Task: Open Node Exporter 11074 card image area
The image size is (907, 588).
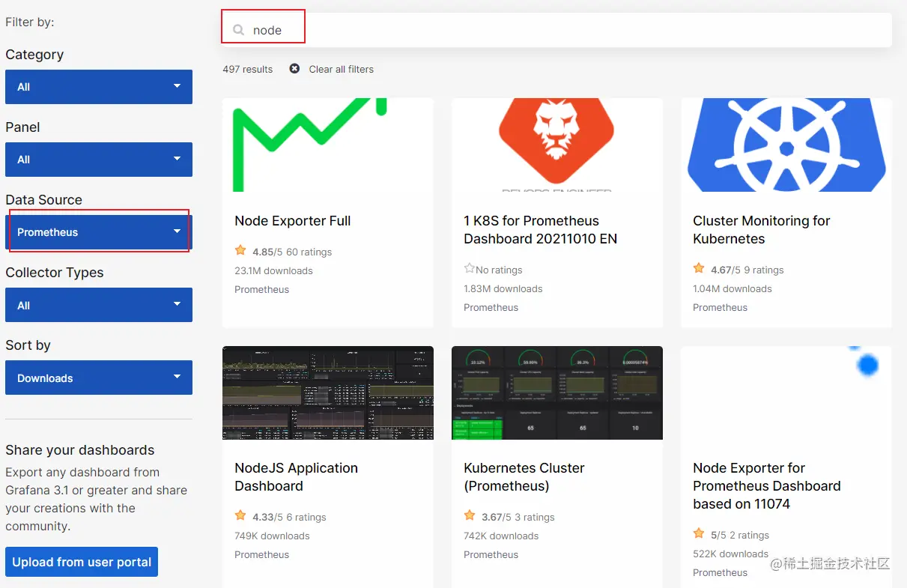Action: [x=786, y=392]
